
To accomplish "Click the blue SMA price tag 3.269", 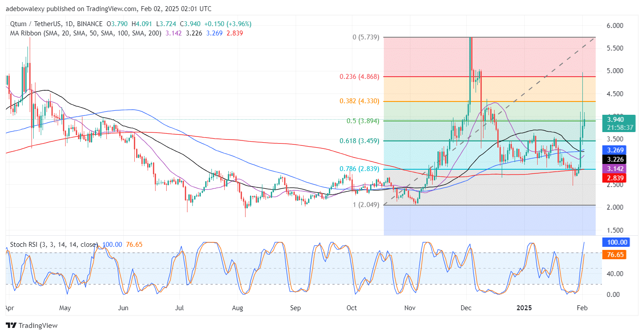I will point(615,150).
